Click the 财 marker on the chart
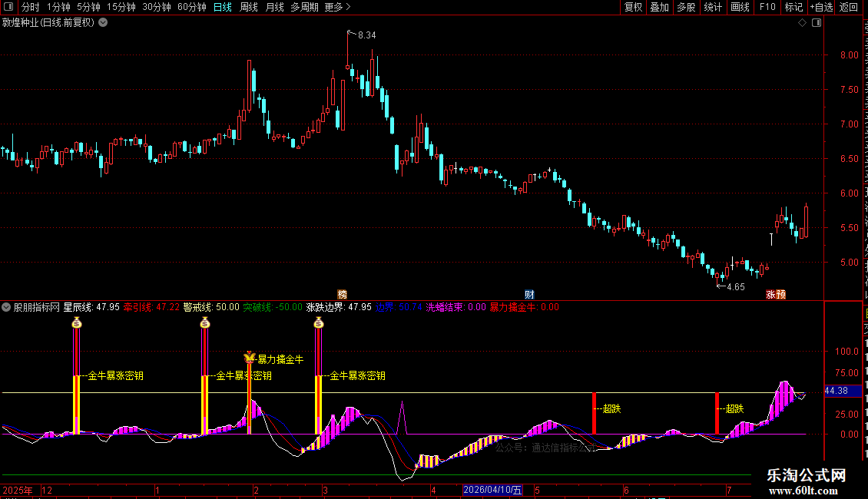Image resolution: width=868 pixels, height=499 pixels. 529,294
